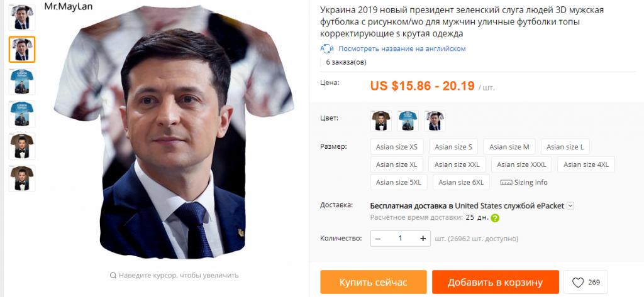This screenshot has height=297, width=644.
Task: Select Asian size XXXL option
Action: (x=521, y=165)
